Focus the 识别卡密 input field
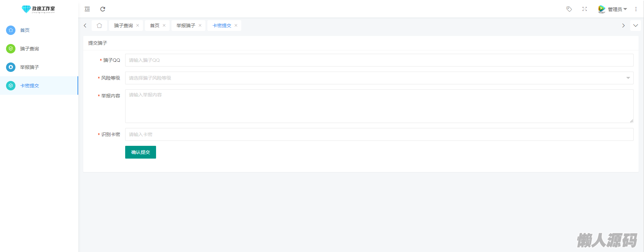644x252 pixels. click(x=379, y=134)
